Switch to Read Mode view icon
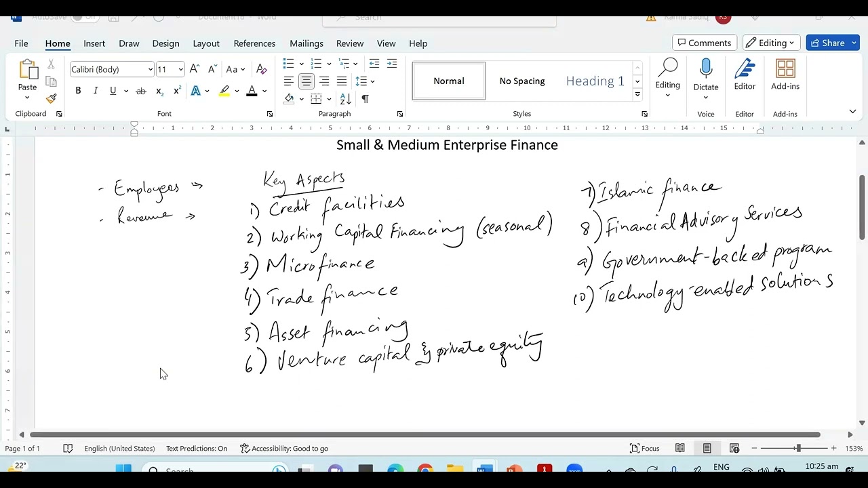 (680, 448)
